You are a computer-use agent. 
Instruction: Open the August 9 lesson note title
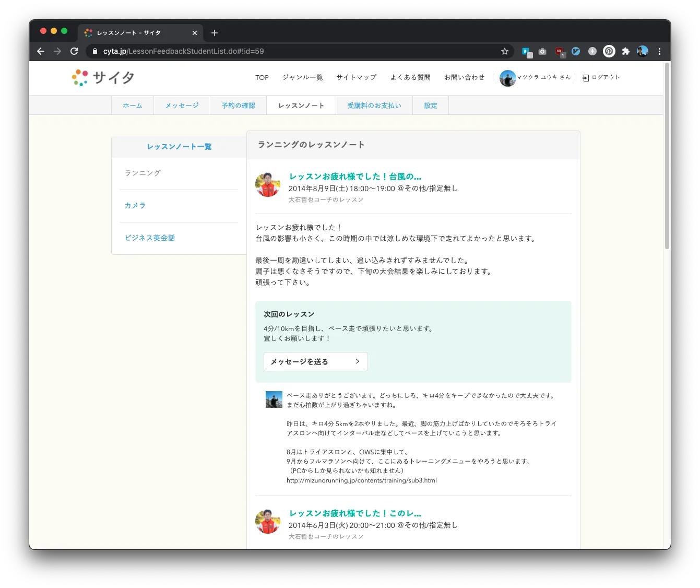click(355, 177)
